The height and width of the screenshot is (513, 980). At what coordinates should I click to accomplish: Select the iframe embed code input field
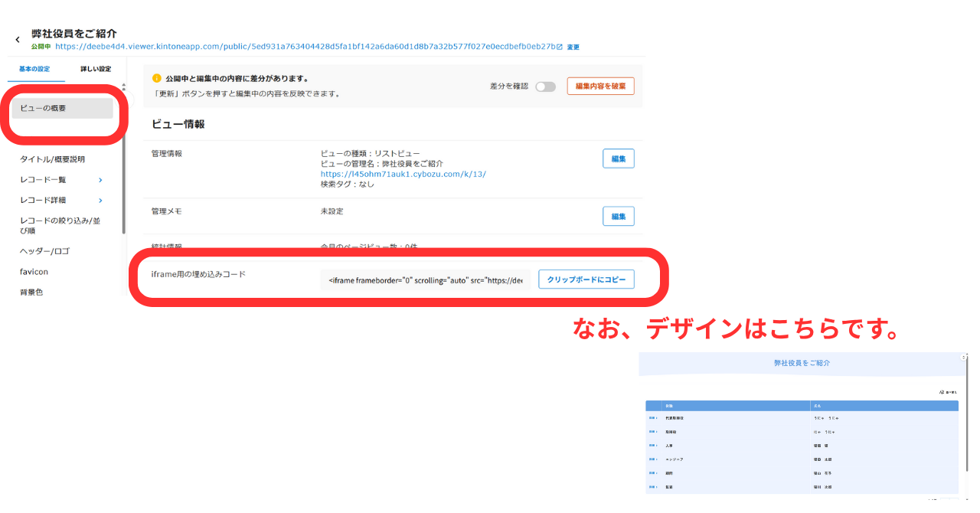tap(425, 279)
